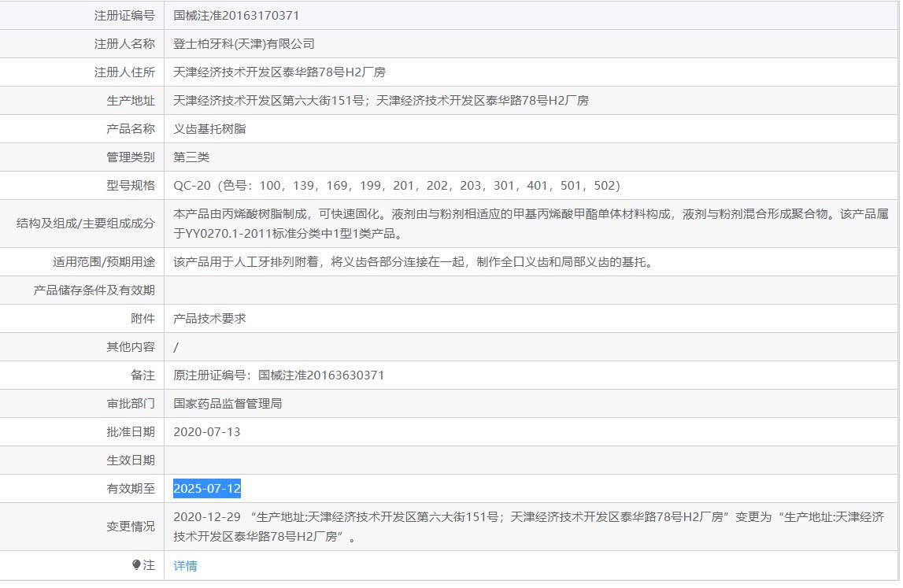Click the 变更情况 label
Viewport: 903px width, 588px height.
131,527
